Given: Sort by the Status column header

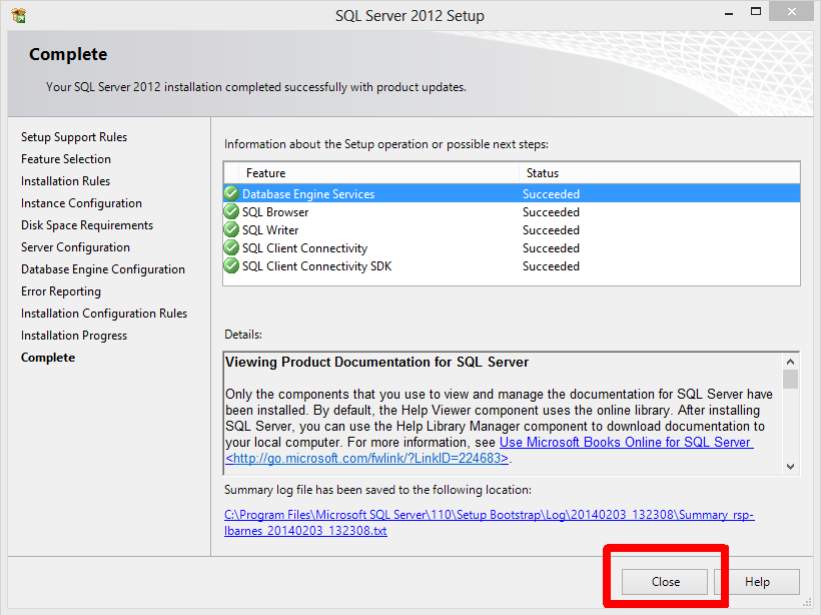Looking at the screenshot, I should click(x=659, y=173).
